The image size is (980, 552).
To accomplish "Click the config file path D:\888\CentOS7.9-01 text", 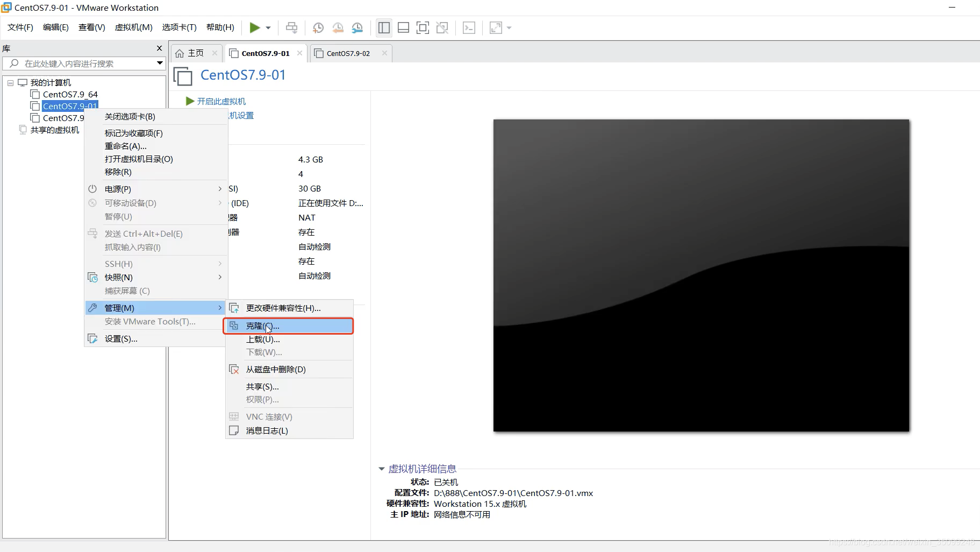I will [x=513, y=493].
